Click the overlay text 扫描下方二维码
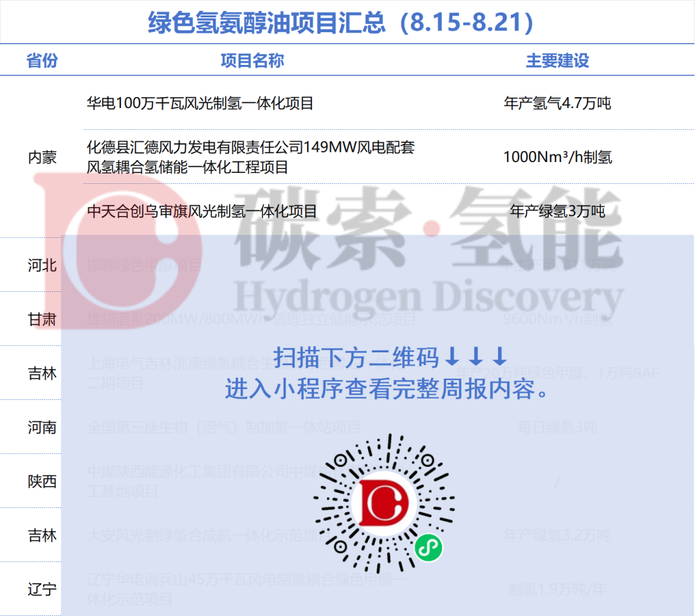The image size is (695, 616). click(356, 358)
